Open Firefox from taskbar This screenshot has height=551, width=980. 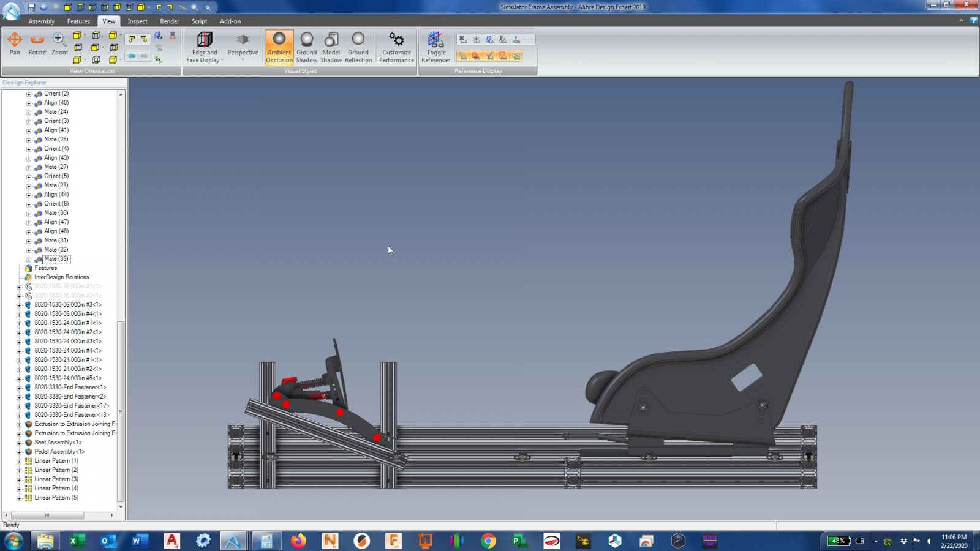click(298, 541)
